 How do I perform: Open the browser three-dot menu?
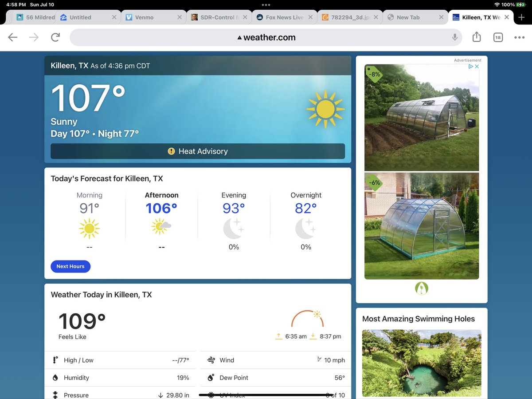pos(519,38)
